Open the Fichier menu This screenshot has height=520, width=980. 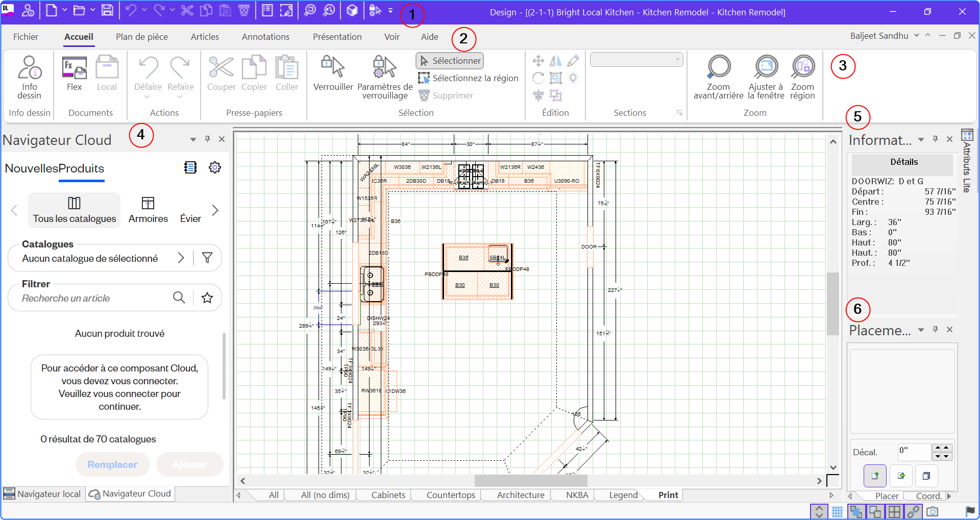[26, 37]
